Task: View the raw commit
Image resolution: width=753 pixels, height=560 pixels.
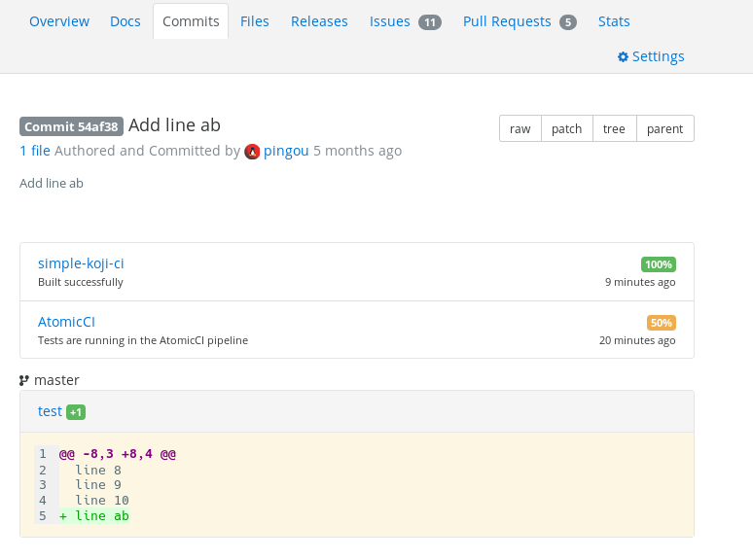Action: (x=520, y=128)
